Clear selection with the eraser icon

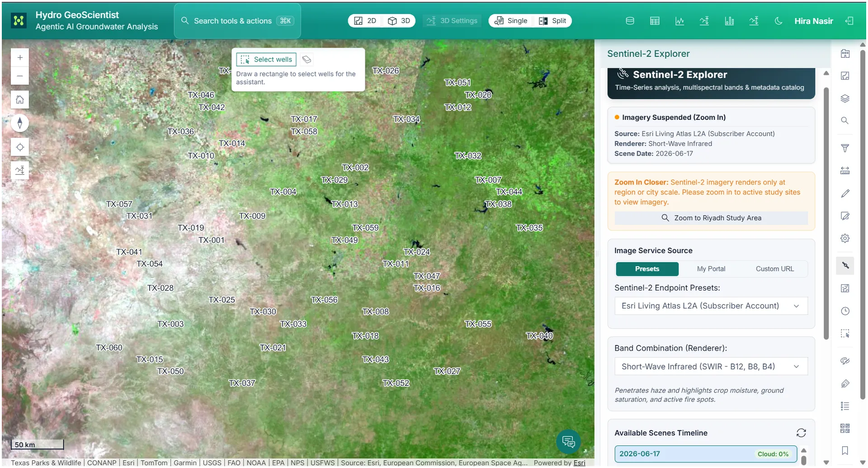tap(307, 59)
